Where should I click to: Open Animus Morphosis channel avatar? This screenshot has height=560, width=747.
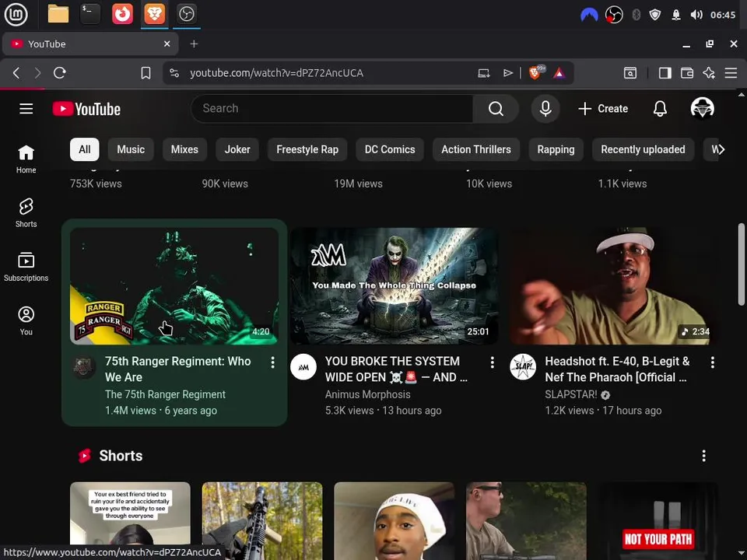(x=303, y=367)
